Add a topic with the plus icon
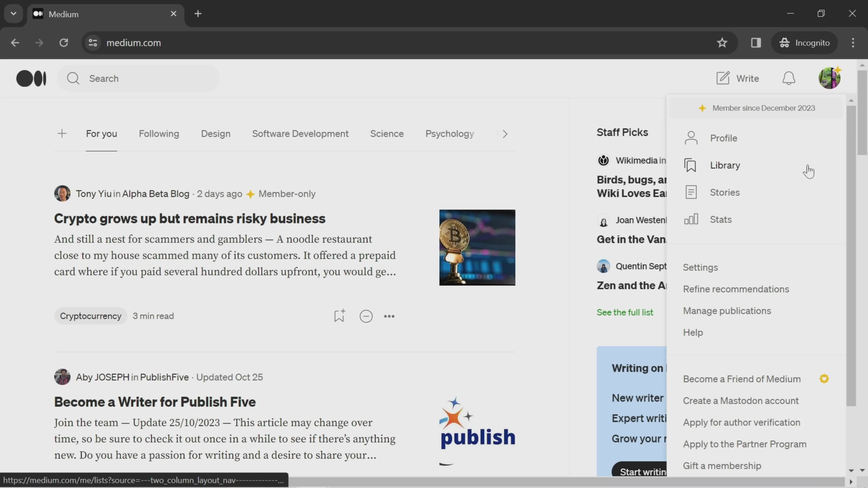 62,134
